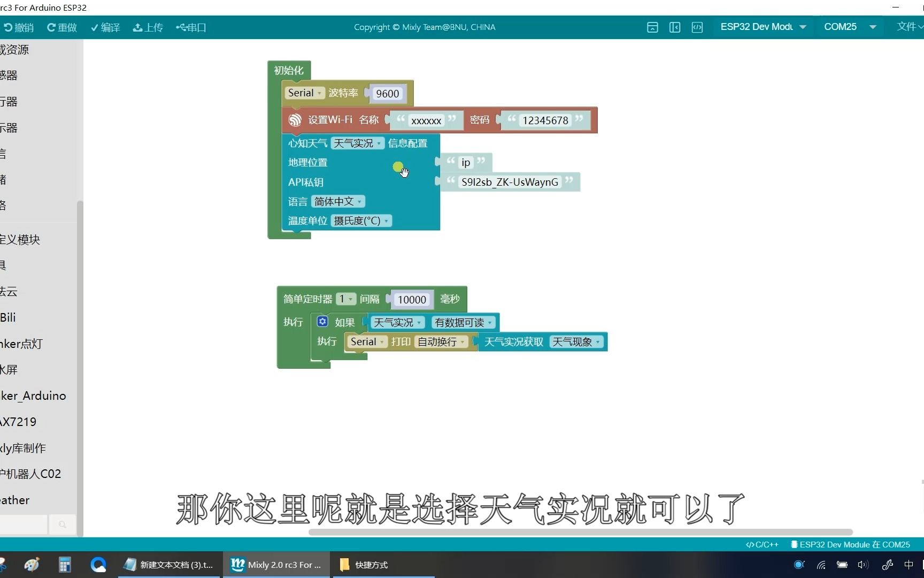Click the network icon in system tray

point(821,565)
